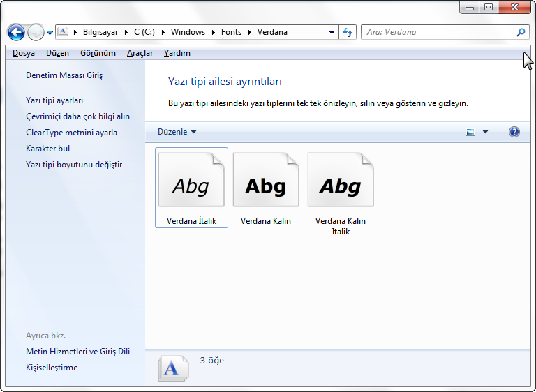Open Metin Hizmetleri ve Giriş Dili
The height and width of the screenshot is (392, 536).
point(77,352)
